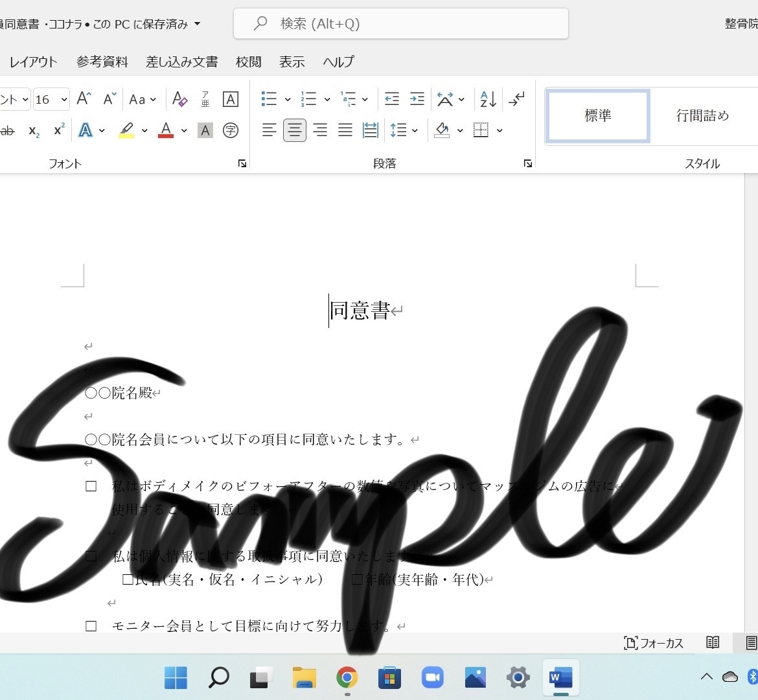The height and width of the screenshot is (700, 758).
Task: Open the ヘルプ tab
Action: click(338, 62)
